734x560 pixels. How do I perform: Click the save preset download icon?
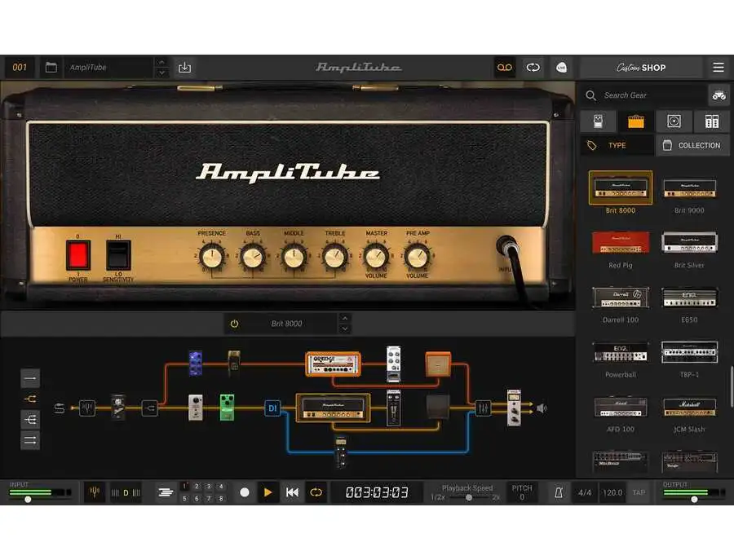pyautogui.click(x=185, y=68)
